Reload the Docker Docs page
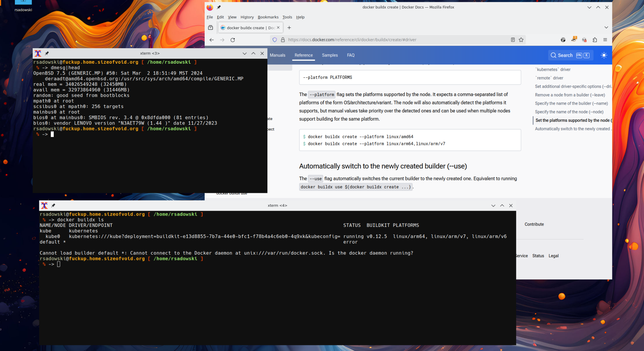 pyautogui.click(x=233, y=40)
